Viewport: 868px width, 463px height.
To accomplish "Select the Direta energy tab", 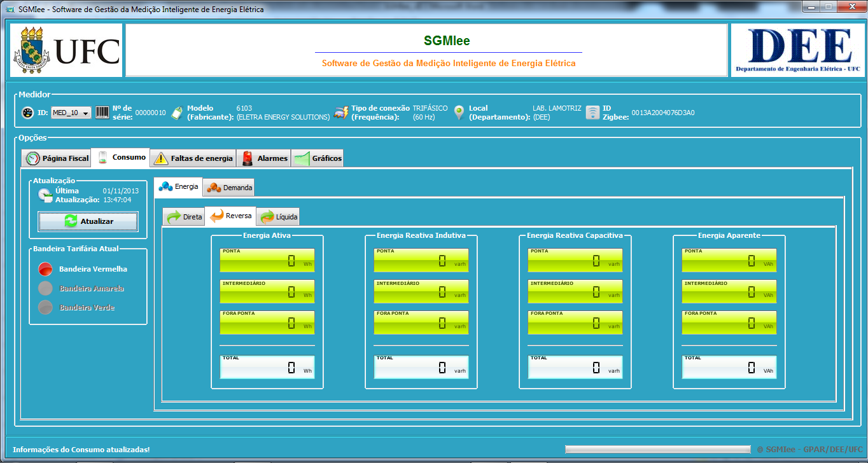I will pyautogui.click(x=183, y=217).
